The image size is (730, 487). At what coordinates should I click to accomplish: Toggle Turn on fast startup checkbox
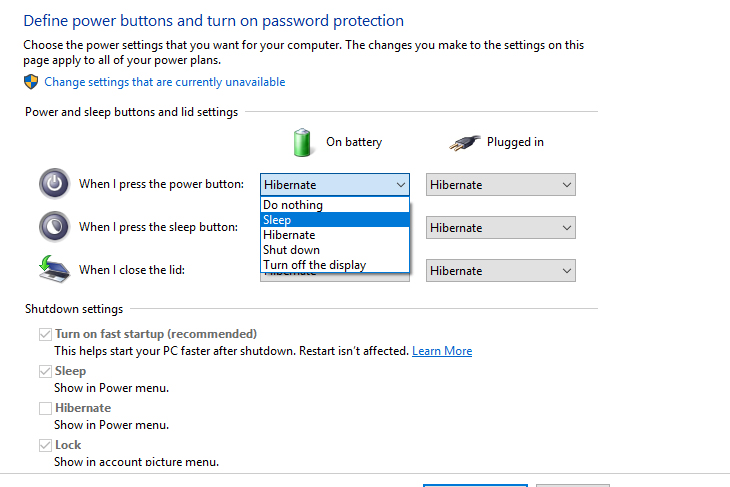click(x=45, y=334)
